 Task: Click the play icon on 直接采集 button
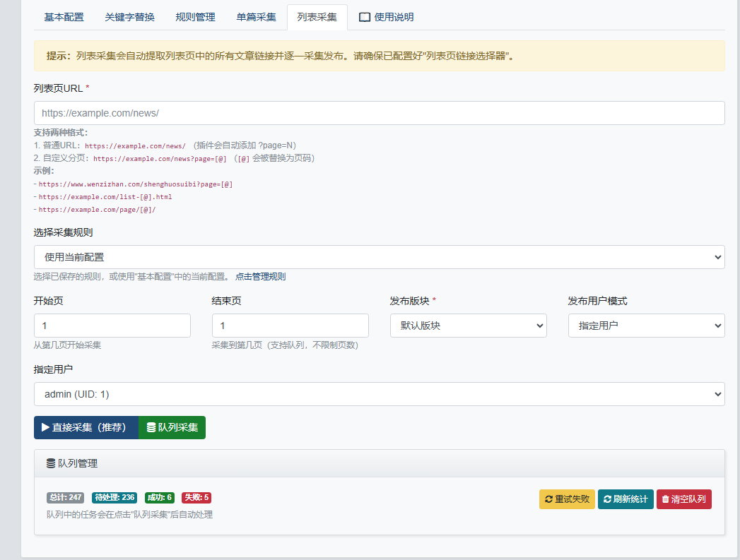(45, 427)
